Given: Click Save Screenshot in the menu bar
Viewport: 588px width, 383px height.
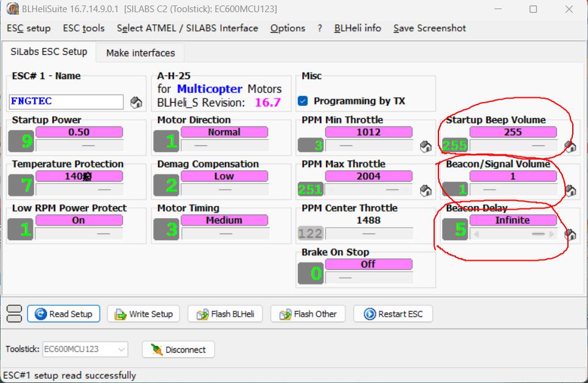Looking at the screenshot, I should click(x=429, y=28).
